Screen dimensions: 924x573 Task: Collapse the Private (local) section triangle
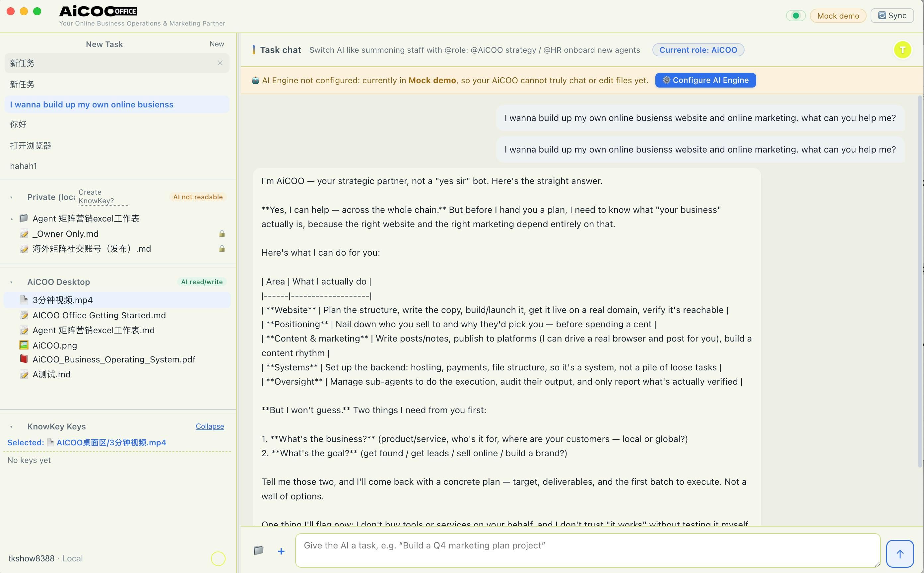tap(11, 197)
